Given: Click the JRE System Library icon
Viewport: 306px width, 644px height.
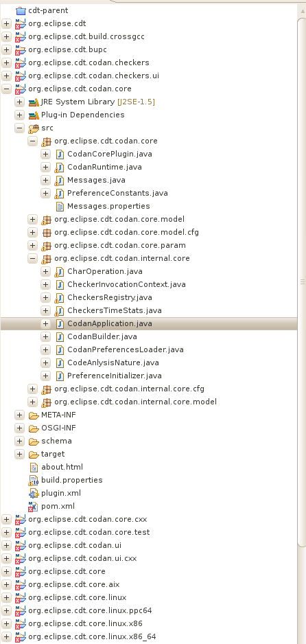Looking at the screenshot, I should (34, 102).
